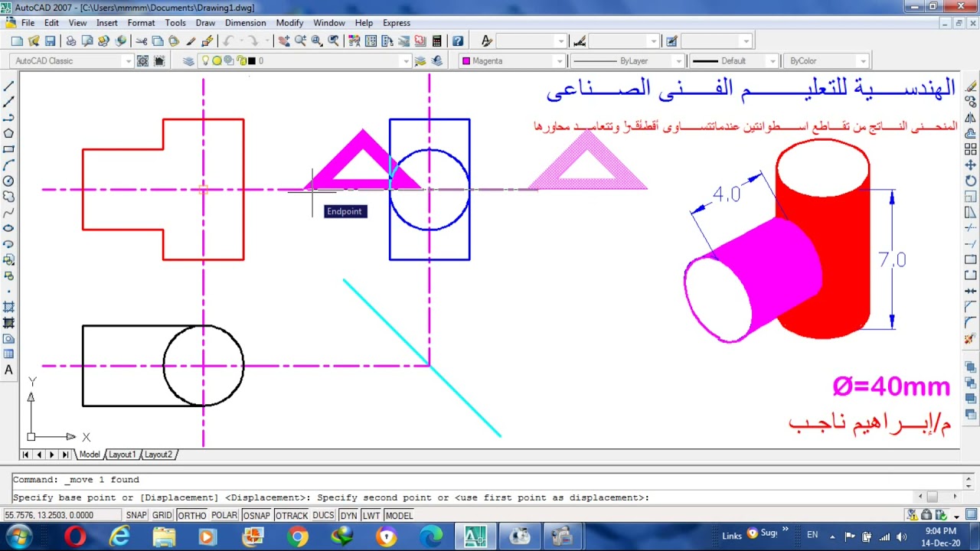Viewport: 980px width, 551px height.
Task: Open the File menu
Action: pos(28,23)
